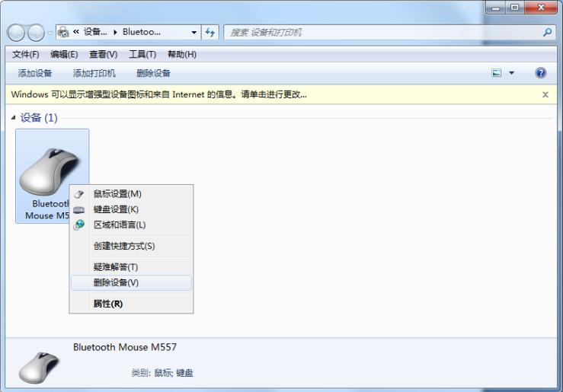Click the 类别: 鼠标; 键盘 details text
563x392 pixels.
[x=162, y=373]
